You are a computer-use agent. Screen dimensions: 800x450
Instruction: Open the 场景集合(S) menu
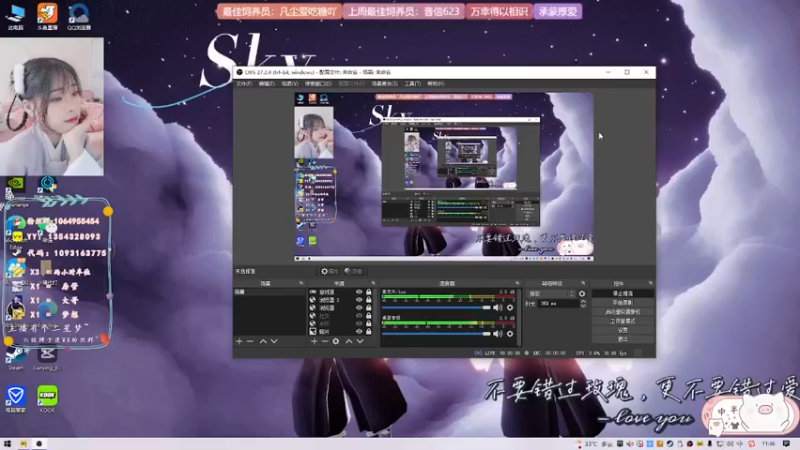pos(385,84)
